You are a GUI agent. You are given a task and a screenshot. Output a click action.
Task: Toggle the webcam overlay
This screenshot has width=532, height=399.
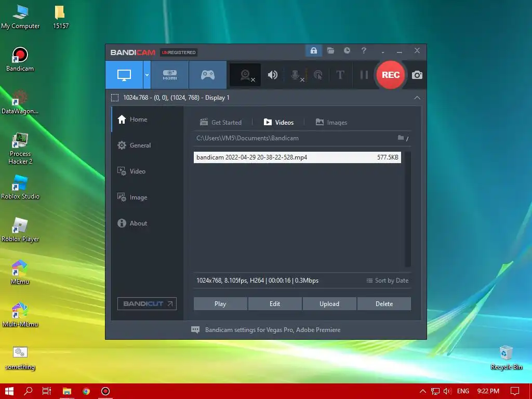[245, 75]
